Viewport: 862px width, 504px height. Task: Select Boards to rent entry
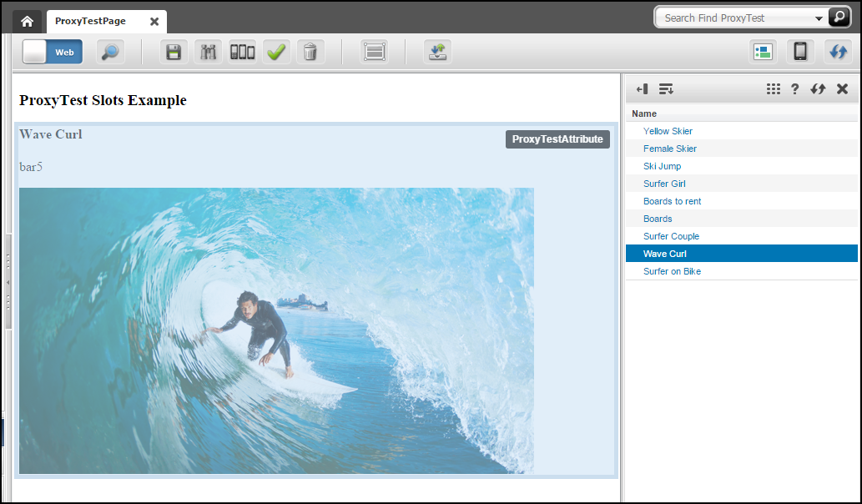[742, 201]
